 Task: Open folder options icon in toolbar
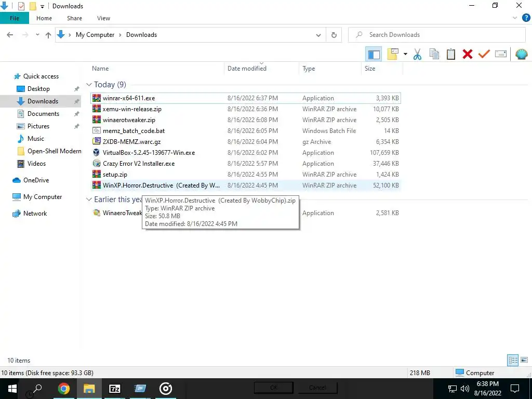[393, 54]
